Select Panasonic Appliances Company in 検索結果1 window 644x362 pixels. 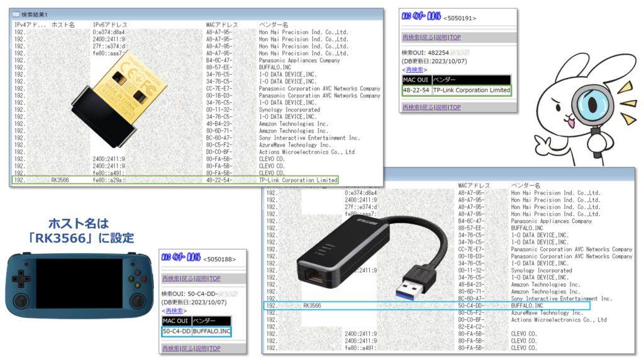point(299,60)
